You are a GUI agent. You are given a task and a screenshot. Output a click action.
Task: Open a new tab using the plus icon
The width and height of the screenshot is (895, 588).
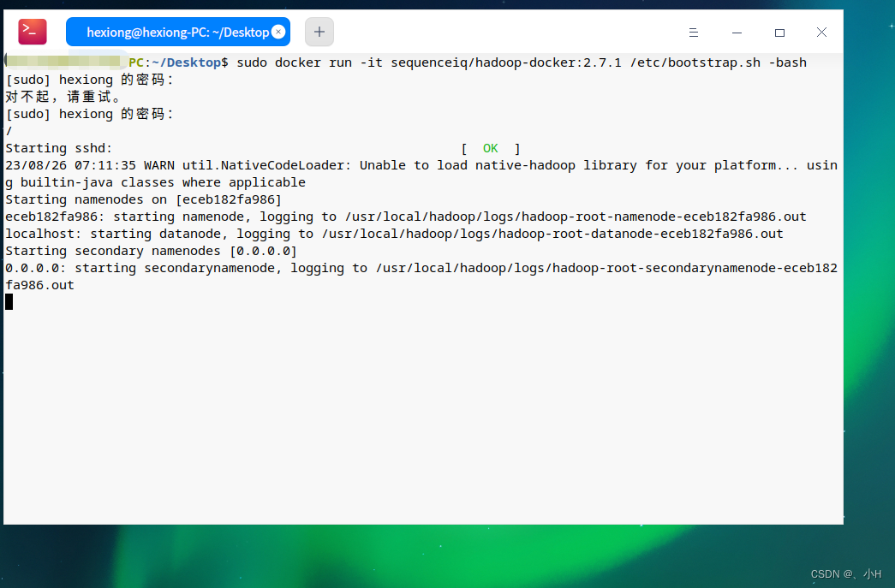(319, 31)
